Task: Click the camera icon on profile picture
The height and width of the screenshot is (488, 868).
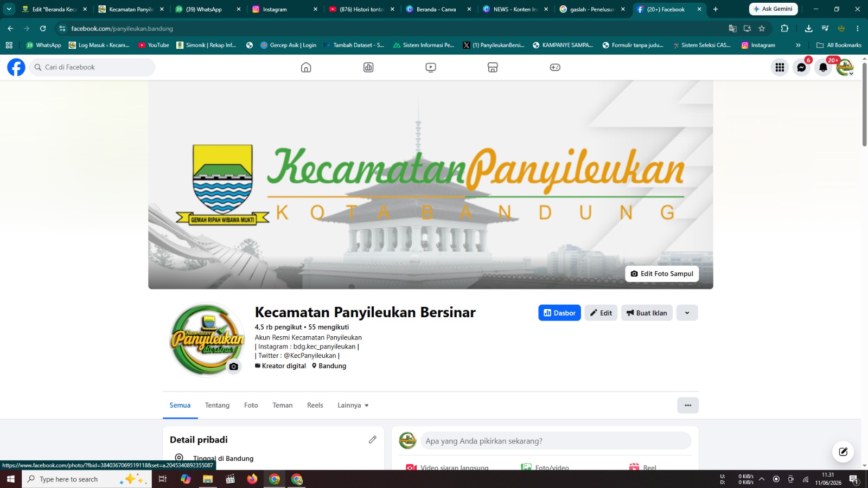Action: tap(234, 367)
